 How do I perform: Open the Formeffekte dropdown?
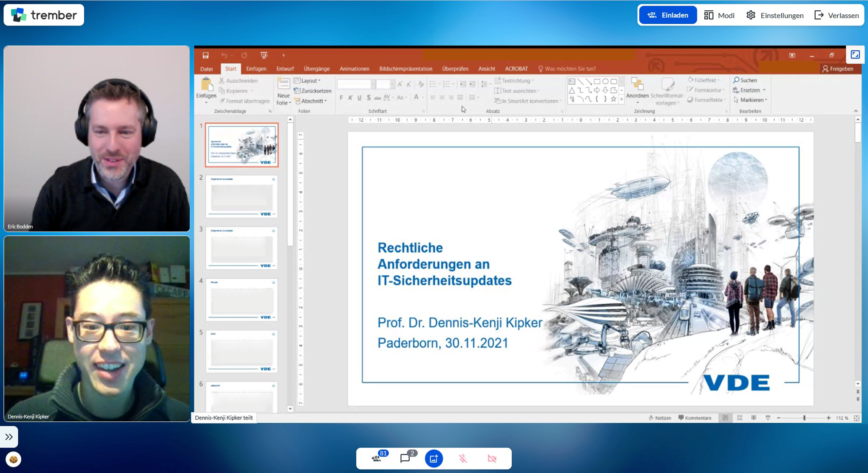707,100
